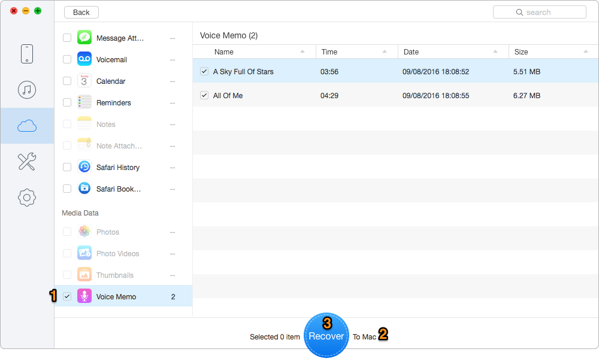Open the repair tools wrench icon
This screenshot has width=599, height=364.
coord(27,162)
